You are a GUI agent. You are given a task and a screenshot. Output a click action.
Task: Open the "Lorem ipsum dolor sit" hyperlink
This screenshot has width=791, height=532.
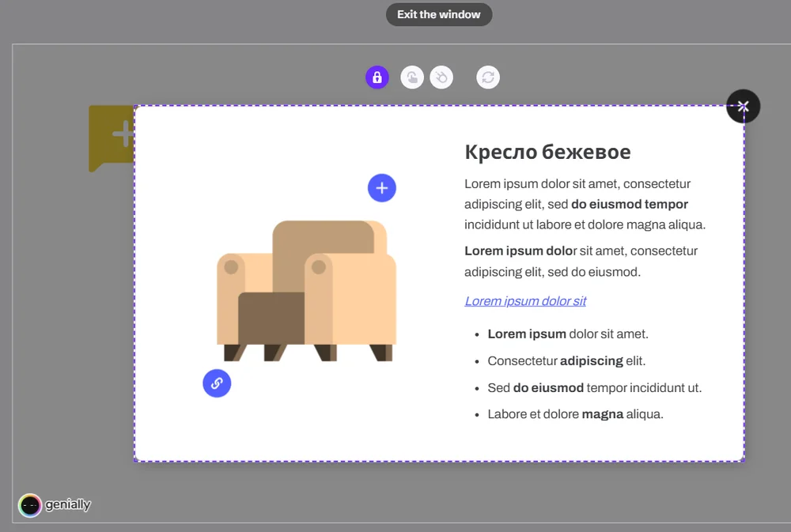[x=525, y=301]
